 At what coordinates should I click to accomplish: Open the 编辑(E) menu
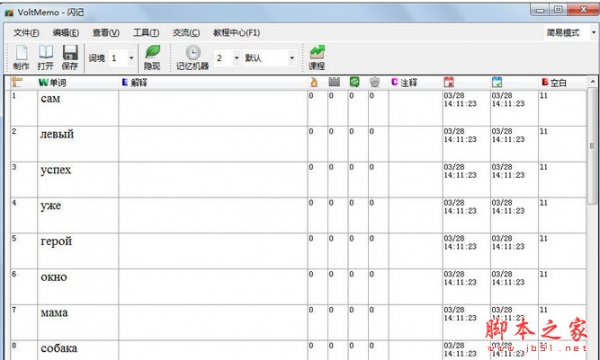(x=66, y=33)
